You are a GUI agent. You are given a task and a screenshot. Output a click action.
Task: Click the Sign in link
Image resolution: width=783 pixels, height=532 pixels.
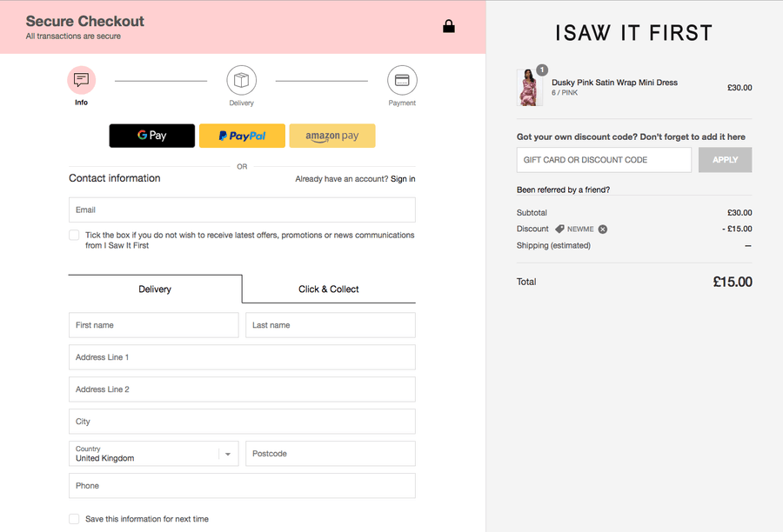click(401, 178)
